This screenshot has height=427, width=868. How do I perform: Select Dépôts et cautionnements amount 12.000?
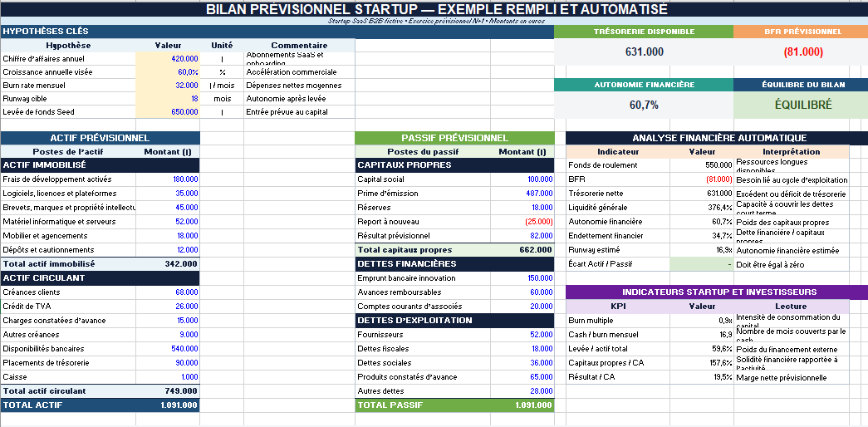pos(167,250)
